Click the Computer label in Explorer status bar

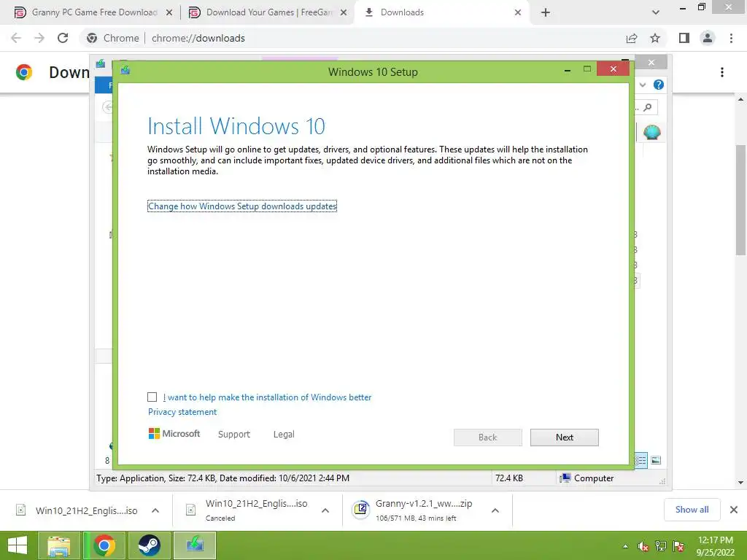point(594,478)
